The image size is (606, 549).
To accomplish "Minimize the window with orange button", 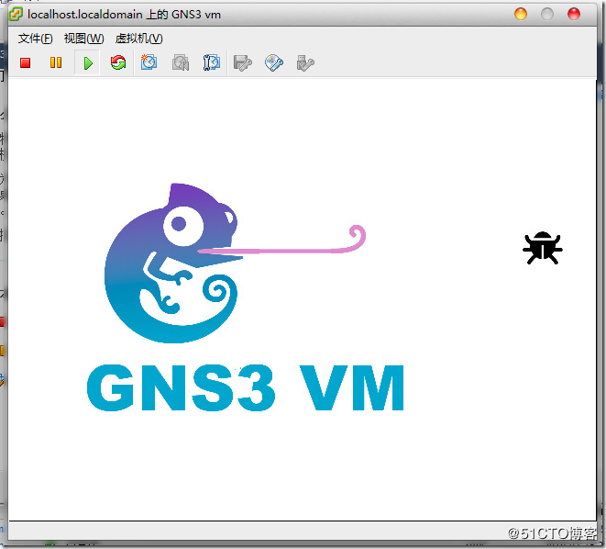I will (521, 14).
